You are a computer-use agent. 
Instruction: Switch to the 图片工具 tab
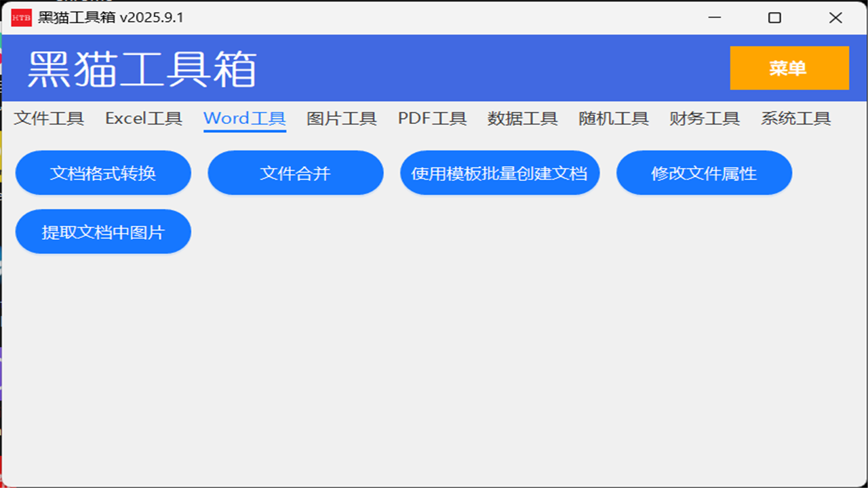tap(340, 118)
